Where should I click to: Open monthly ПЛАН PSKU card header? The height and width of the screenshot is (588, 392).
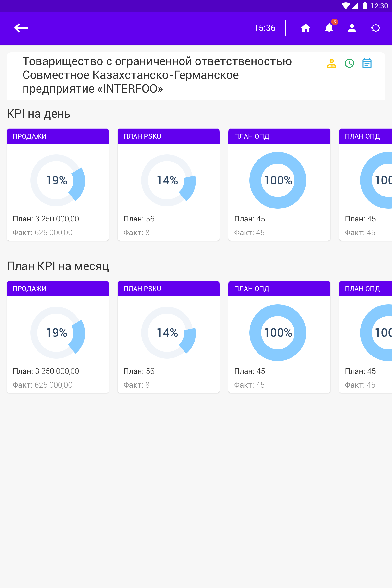[168, 289]
